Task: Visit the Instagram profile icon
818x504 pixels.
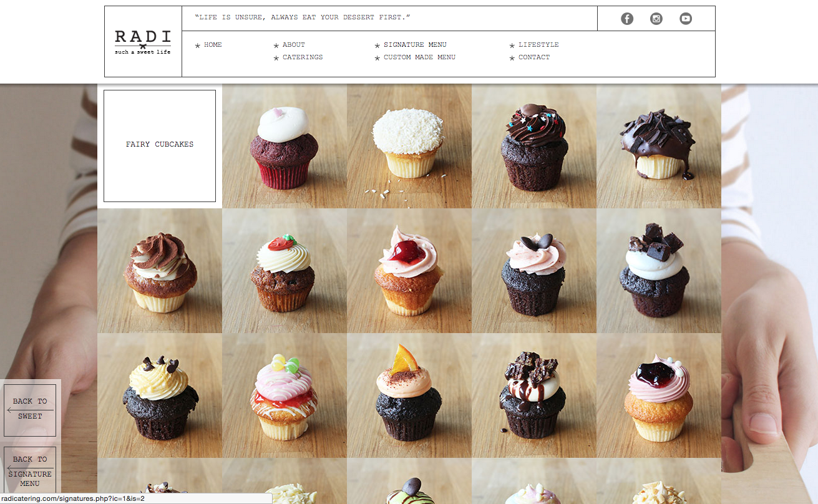Action: click(x=656, y=19)
